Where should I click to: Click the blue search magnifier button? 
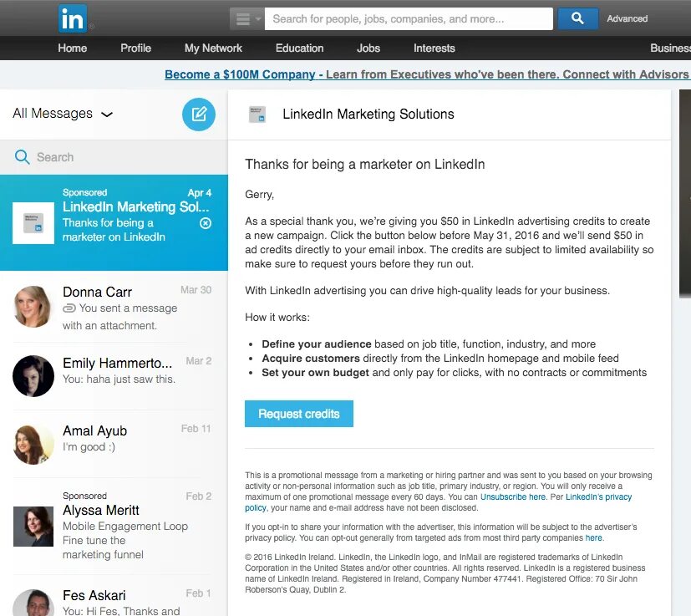(577, 18)
